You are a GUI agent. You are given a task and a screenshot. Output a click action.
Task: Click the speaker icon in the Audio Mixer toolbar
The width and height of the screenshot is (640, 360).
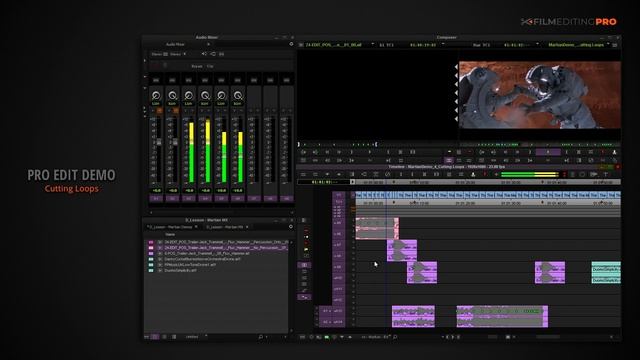pos(204,54)
